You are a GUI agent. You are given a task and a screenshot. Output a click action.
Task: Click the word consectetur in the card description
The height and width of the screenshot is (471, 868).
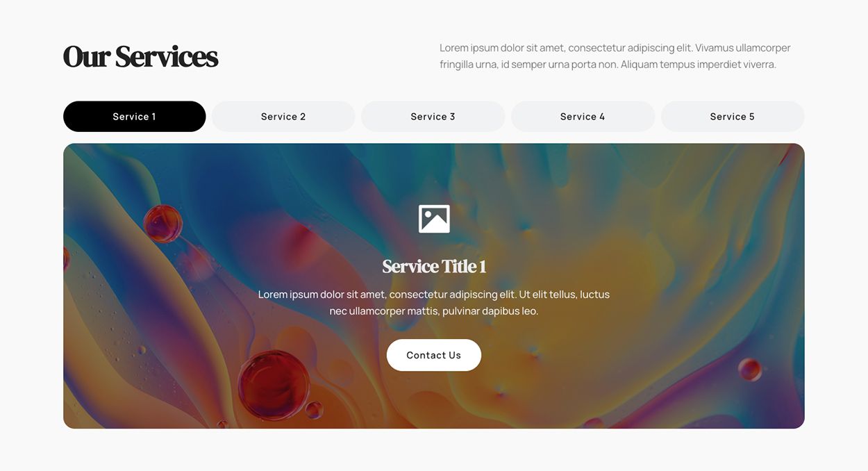(x=418, y=295)
